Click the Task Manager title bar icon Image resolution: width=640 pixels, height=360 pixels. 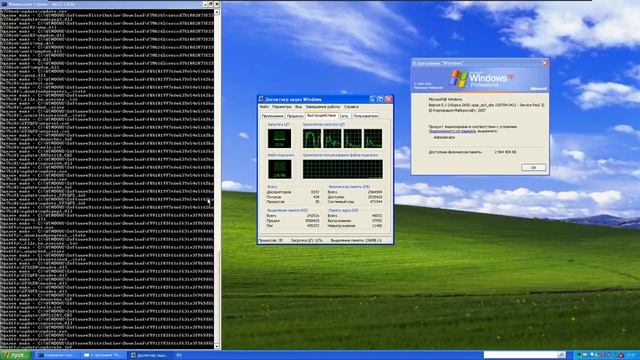(261, 99)
